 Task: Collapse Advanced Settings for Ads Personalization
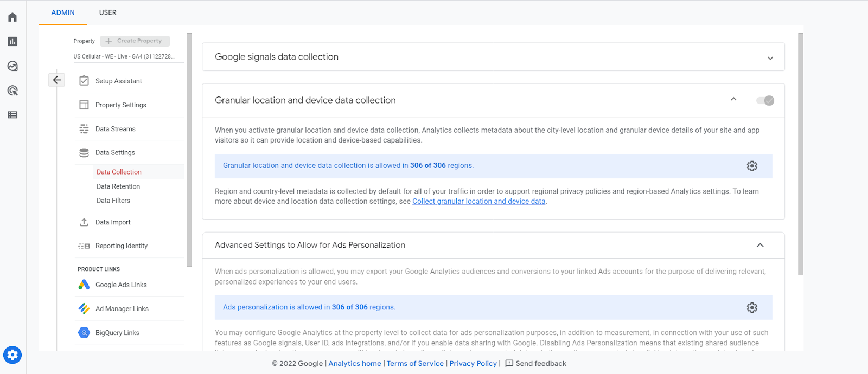tap(760, 246)
